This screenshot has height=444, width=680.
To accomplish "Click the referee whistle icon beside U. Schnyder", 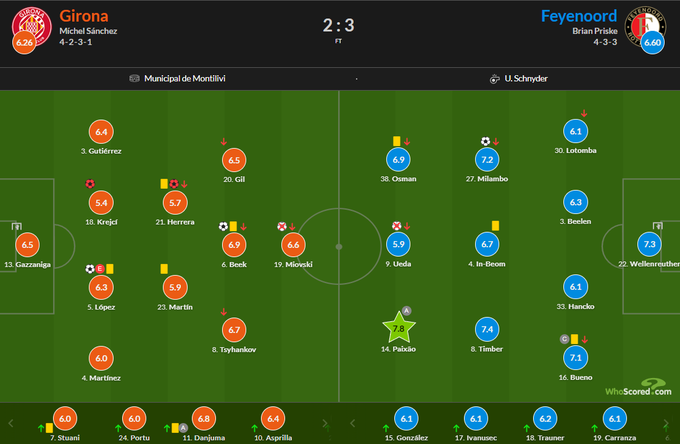I will (x=494, y=78).
